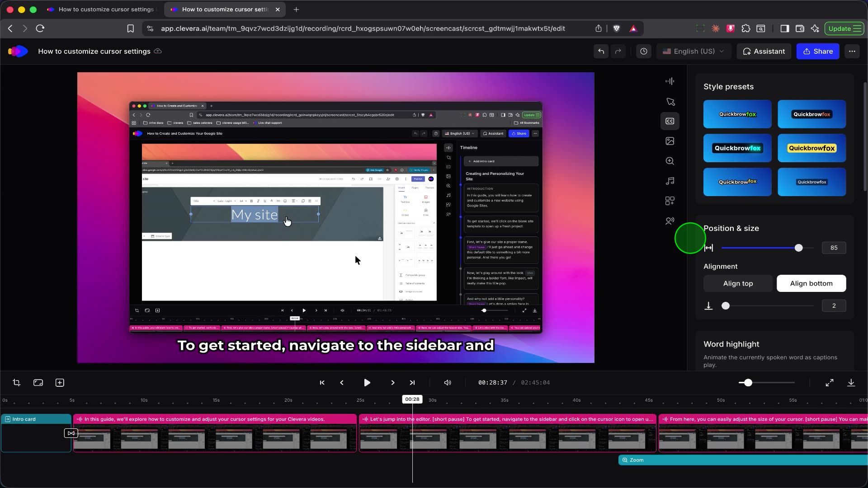
Task: Edit the caption width value field 85
Action: coord(834,248)
